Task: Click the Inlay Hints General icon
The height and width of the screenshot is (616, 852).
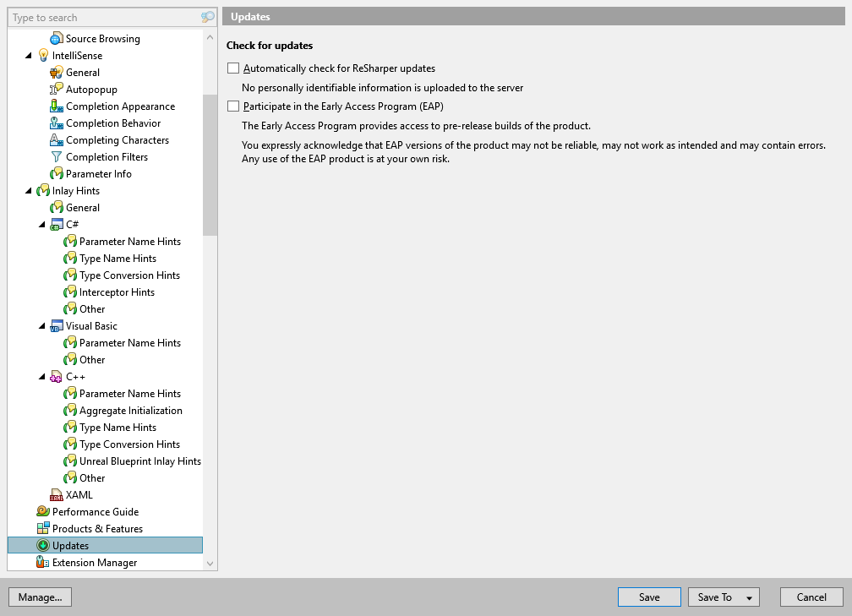Action: pos(56,208)
